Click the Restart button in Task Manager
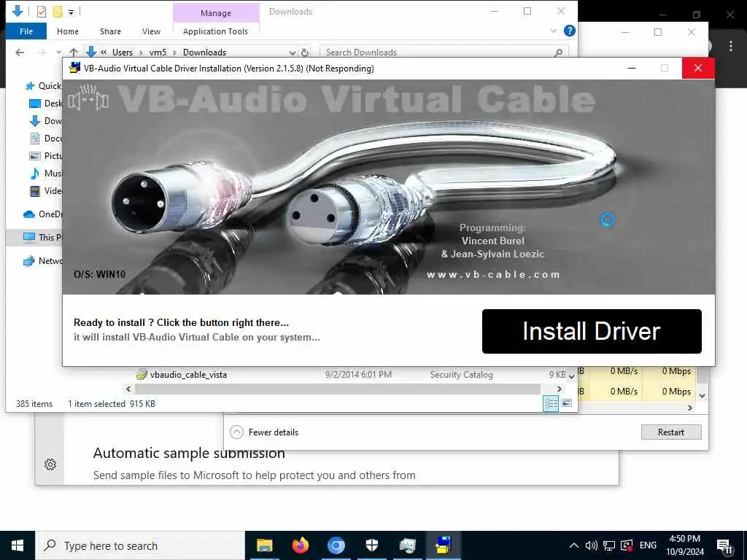The width and height of the screenshot is (747, 560). (x=671, y=432)
